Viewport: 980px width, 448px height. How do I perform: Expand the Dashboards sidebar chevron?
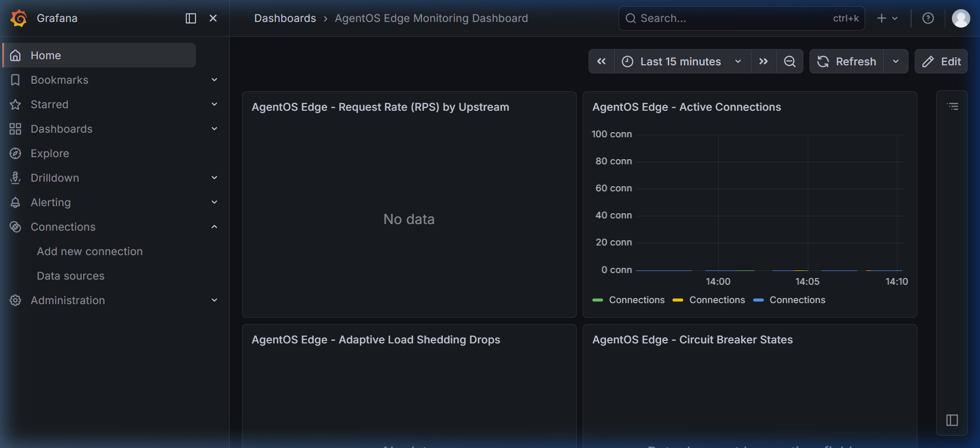point(214,129)
